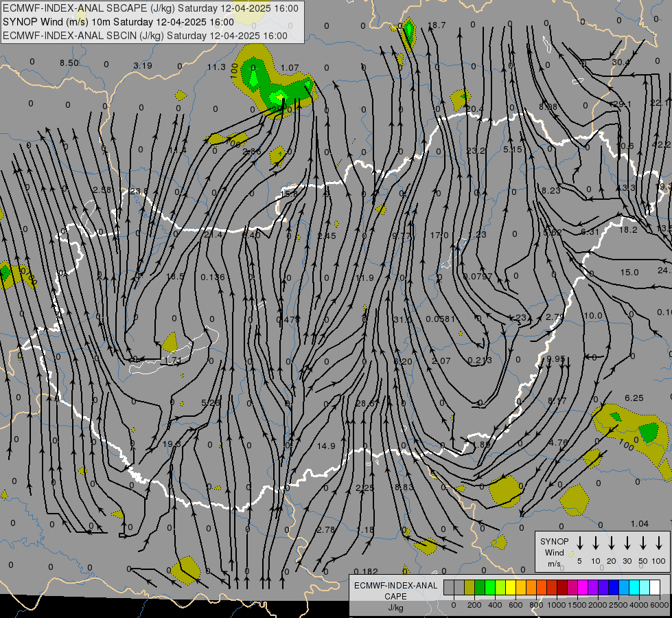Screen dimensions: 672x618
Task: Pick the pure blue CAPE legend swatch
Action: (613, 588)
